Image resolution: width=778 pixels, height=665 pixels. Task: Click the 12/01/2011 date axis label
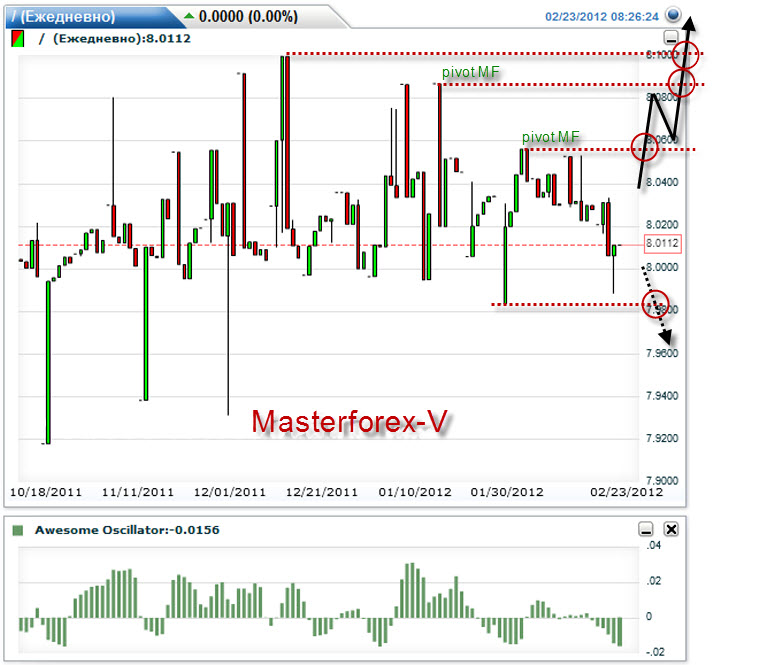(x=230, y=492)
